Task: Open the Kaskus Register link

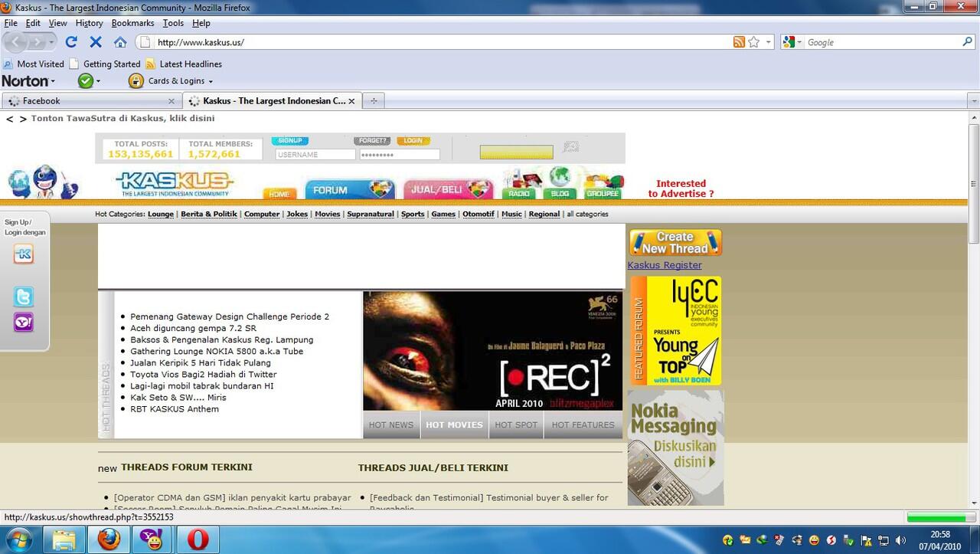Action: click(665, 265)
